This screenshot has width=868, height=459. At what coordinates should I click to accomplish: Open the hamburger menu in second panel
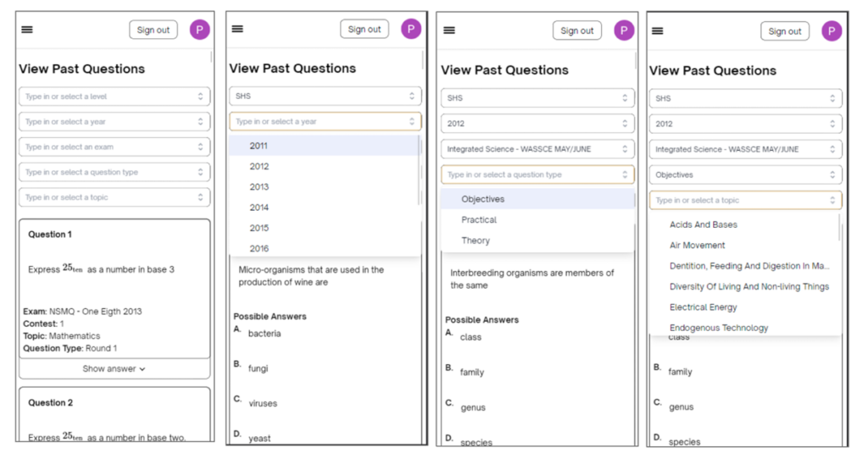coord(237,29)
